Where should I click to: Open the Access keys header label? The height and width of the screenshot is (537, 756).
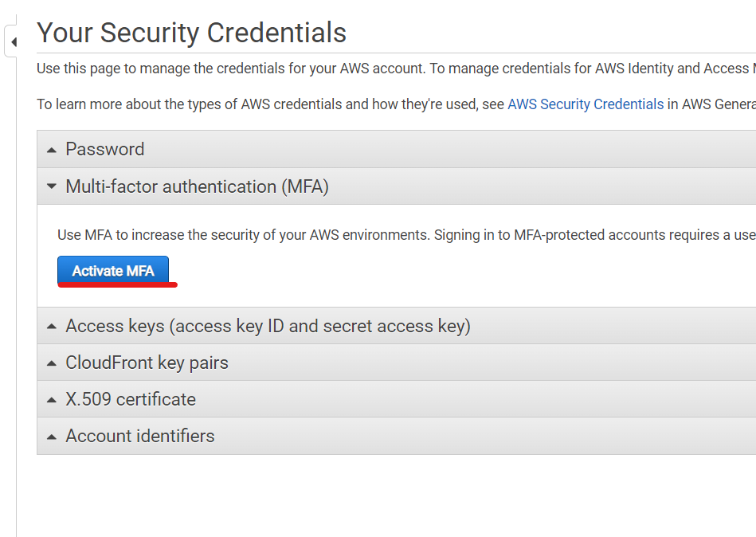pyautogui.click(x=268, y=327)
